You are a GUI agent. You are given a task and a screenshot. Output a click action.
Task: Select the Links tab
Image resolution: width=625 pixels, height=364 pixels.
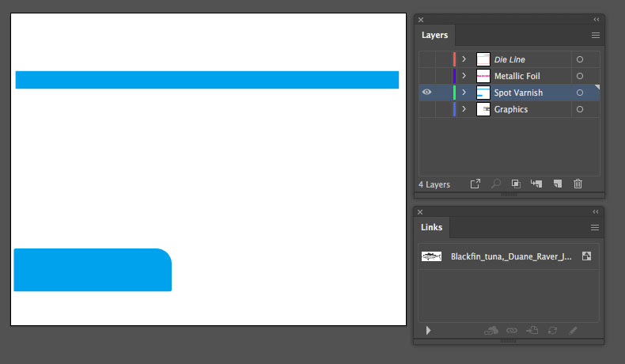(432, 227)
